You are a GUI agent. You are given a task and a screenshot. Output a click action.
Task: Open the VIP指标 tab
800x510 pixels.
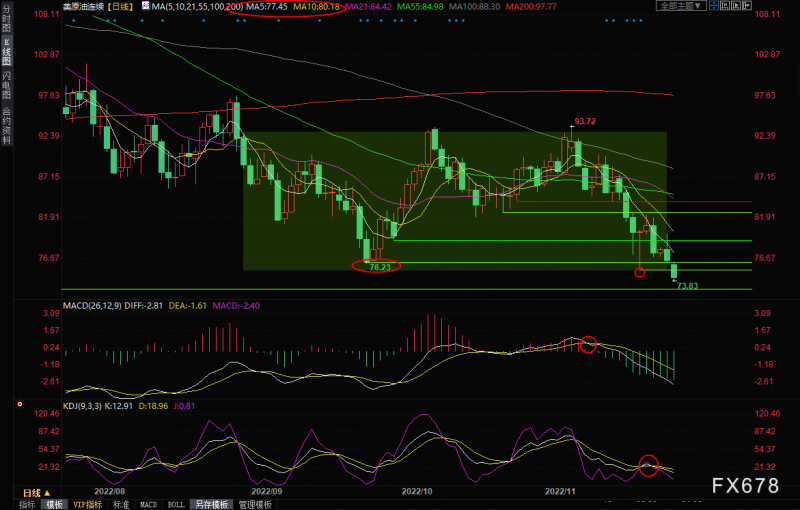(x=88, y=504)
